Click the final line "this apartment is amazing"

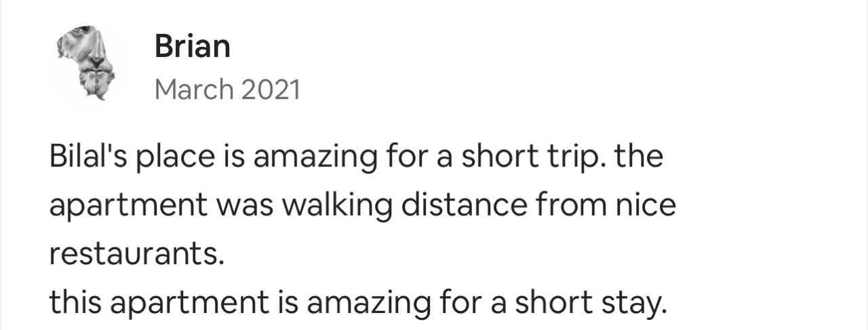(x=359, y=304)
